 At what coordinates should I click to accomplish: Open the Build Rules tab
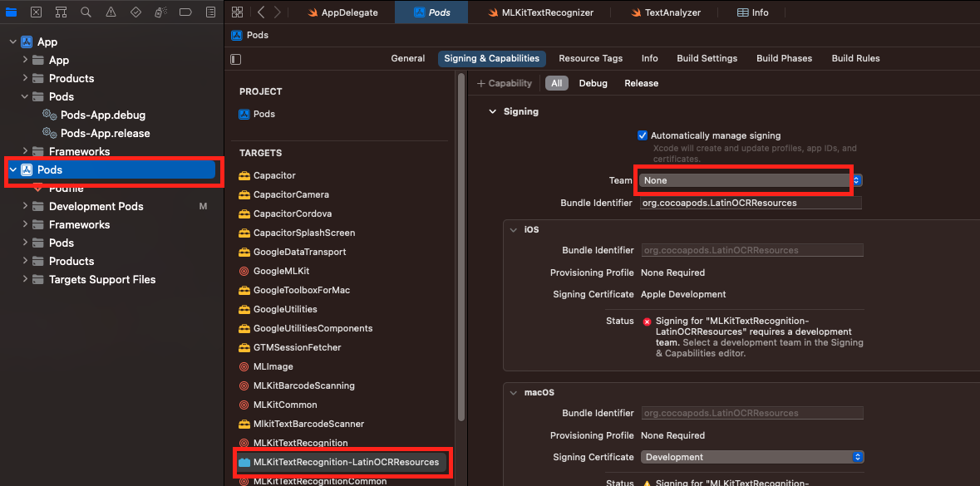click(x=855, y=58)
